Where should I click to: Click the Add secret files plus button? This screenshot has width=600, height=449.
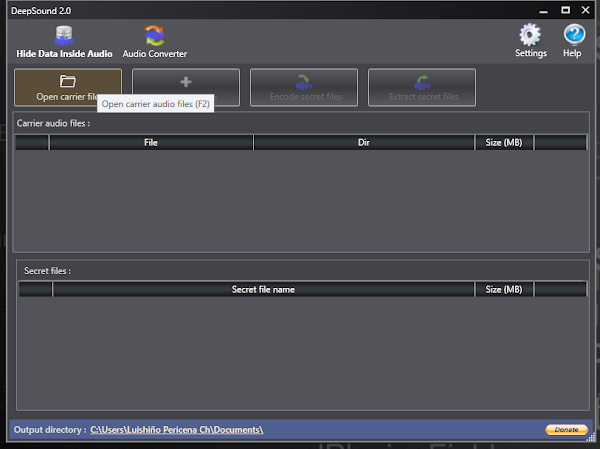pyautogui.click(x=186, y=87)
